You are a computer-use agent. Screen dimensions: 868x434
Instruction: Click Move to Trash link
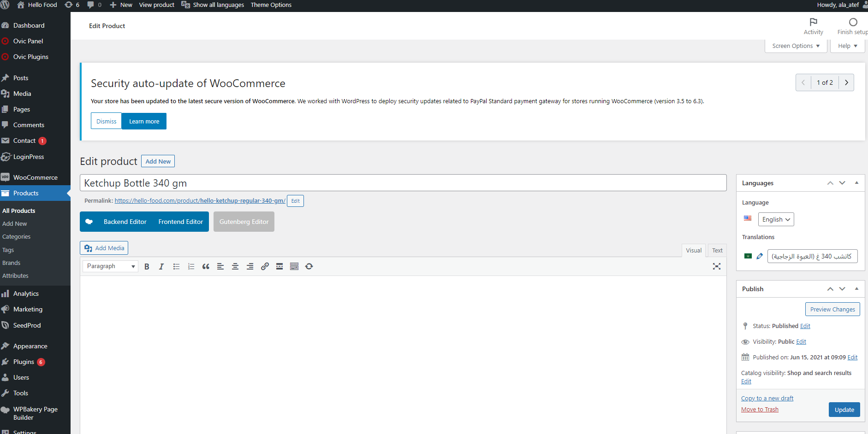coord(760,410)
